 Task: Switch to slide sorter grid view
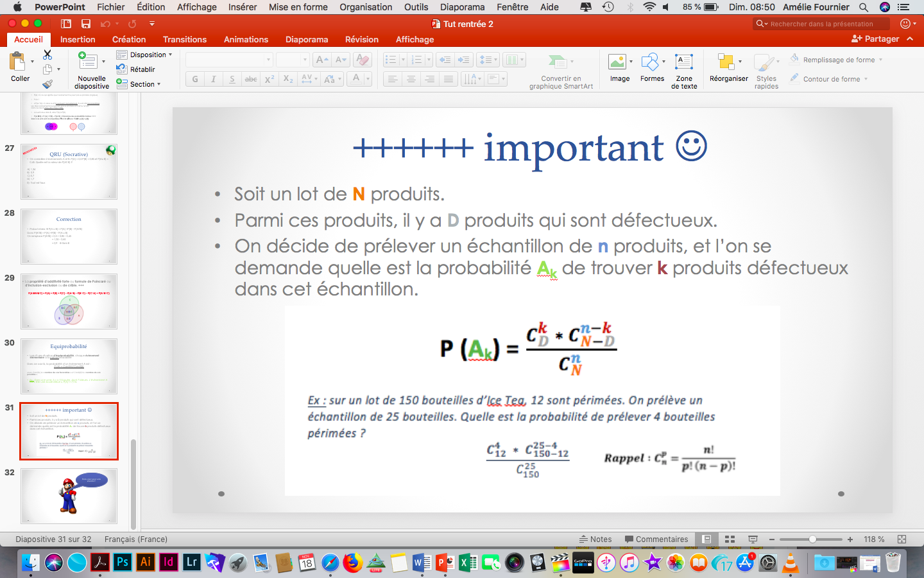pos(730,539)
